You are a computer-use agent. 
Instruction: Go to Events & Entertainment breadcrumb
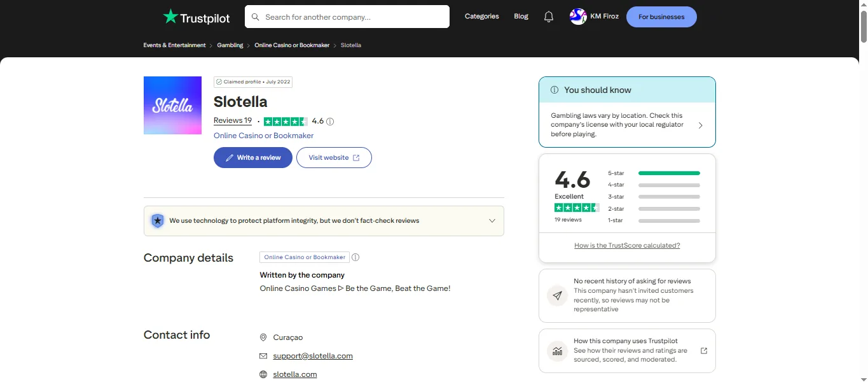tap(174, 45)
